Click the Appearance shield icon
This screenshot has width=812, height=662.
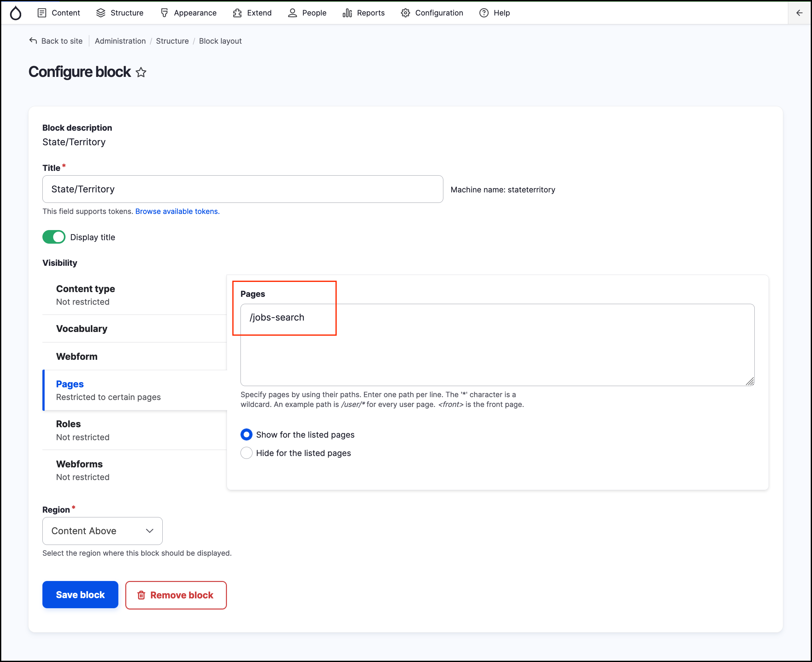coord(164,13)
